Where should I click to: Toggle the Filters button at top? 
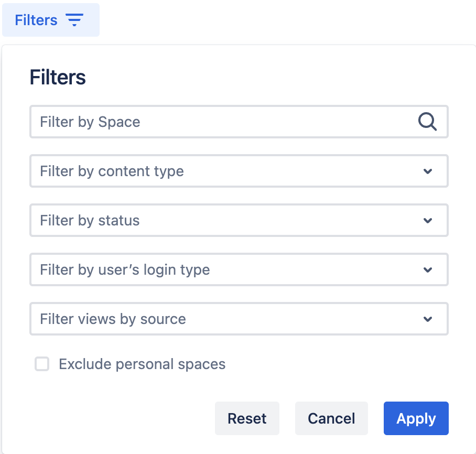(x=51, y=20)
